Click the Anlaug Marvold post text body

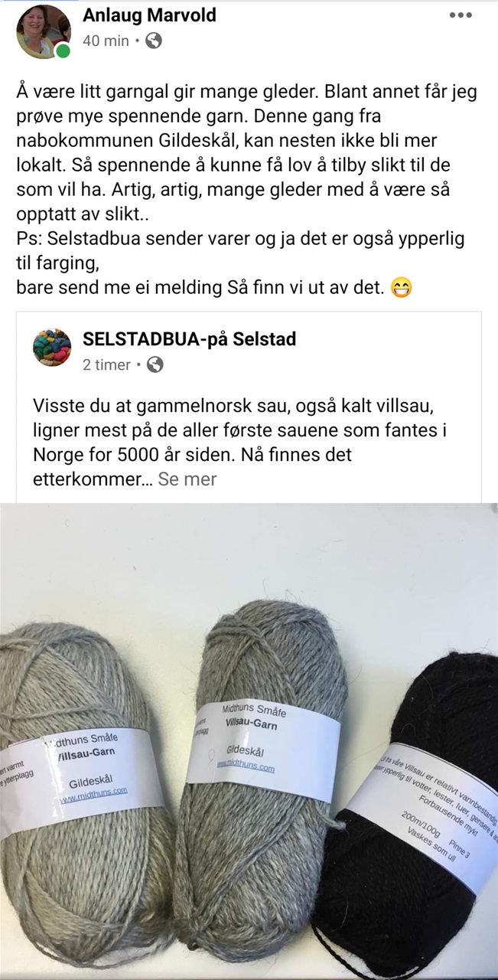[x=247, y=189]
